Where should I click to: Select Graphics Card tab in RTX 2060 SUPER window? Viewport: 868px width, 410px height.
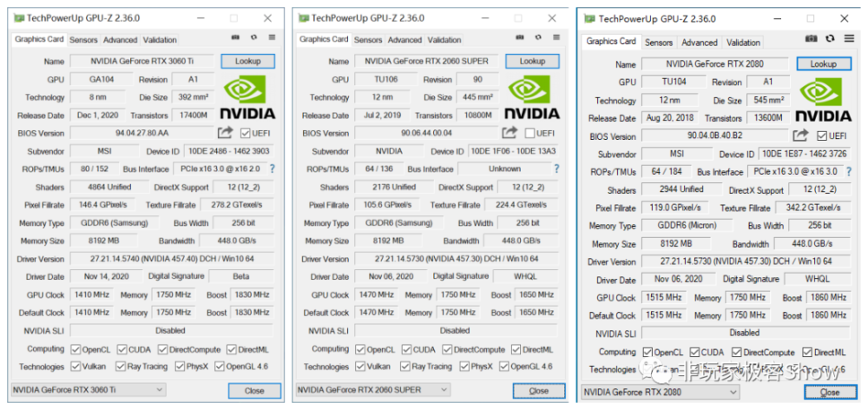click(x=324, y=39)
